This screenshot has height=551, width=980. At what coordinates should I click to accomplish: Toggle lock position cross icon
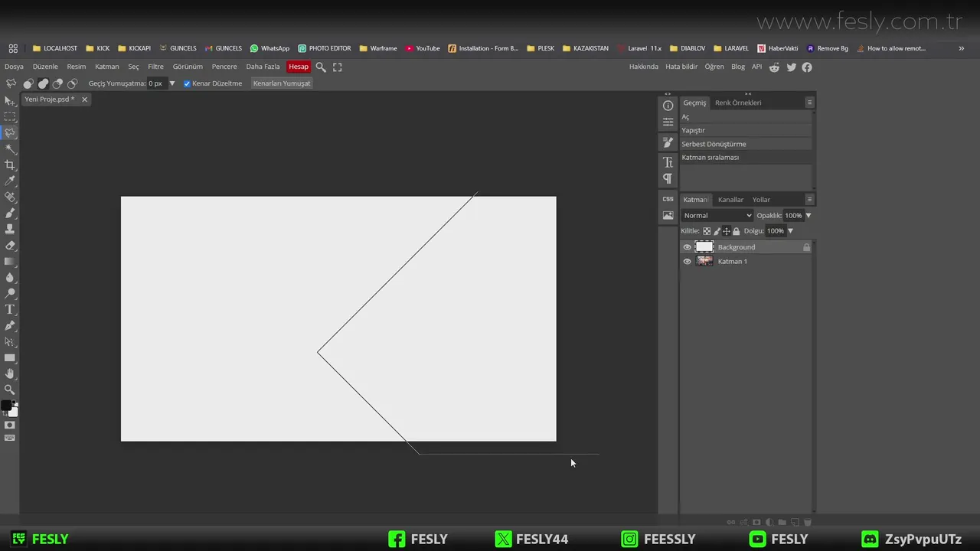(727, 231)
